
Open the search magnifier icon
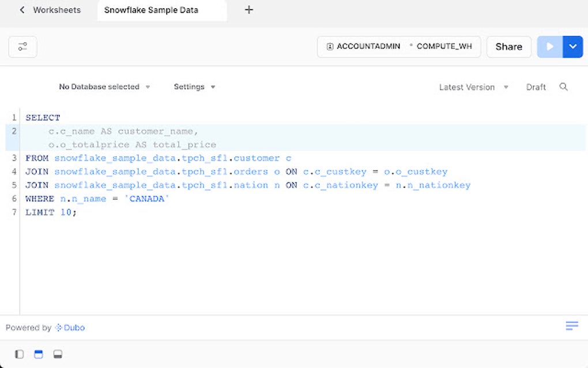564,87
